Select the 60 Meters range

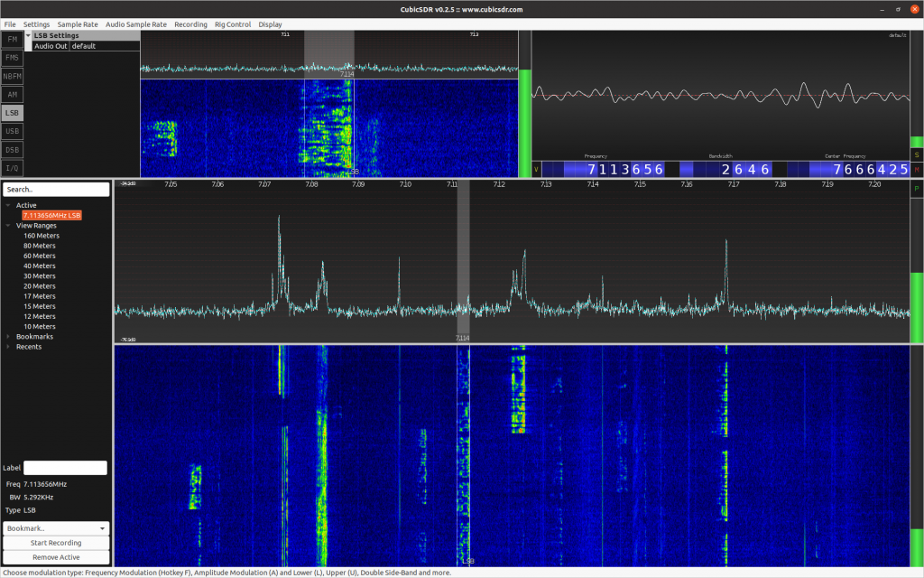pyautogui.click(x=40, y=256)
